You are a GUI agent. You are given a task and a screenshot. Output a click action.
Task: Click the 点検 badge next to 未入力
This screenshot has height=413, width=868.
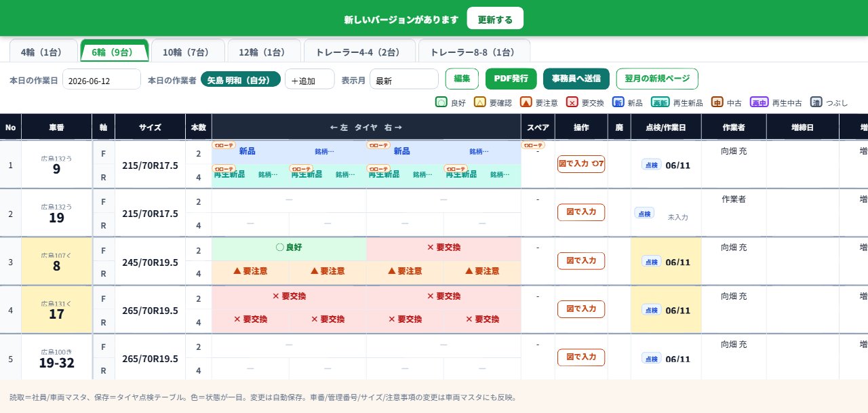[x=644, y=212]
